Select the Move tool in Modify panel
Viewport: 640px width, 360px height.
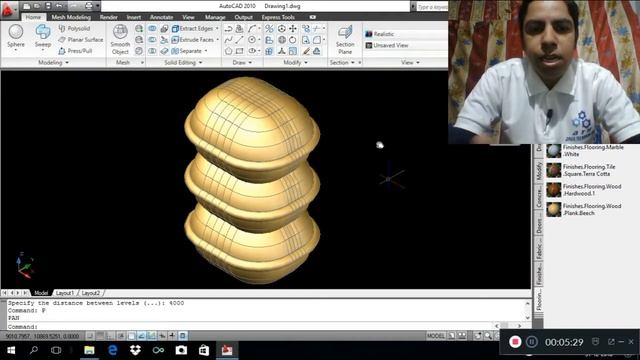[293, 29]
